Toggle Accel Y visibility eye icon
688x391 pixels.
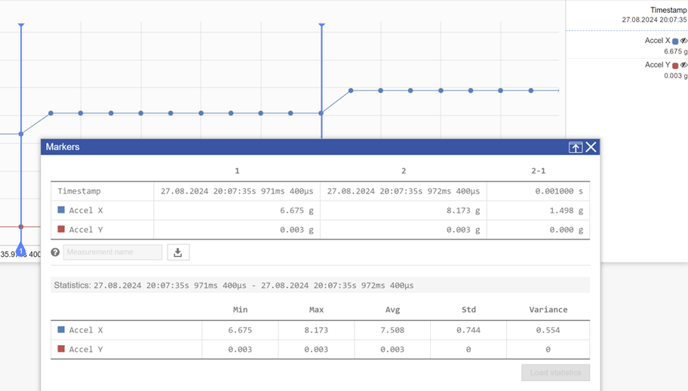pos(684,65)
